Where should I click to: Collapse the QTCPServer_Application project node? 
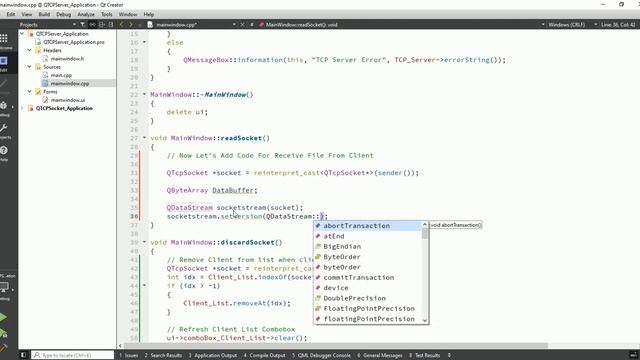click(x=22, y=33)
